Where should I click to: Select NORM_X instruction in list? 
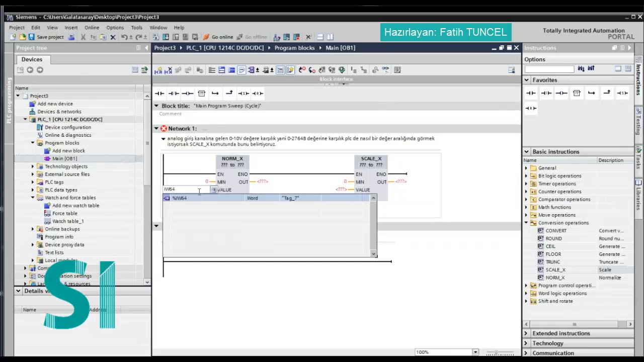click(x=555, y=278)
